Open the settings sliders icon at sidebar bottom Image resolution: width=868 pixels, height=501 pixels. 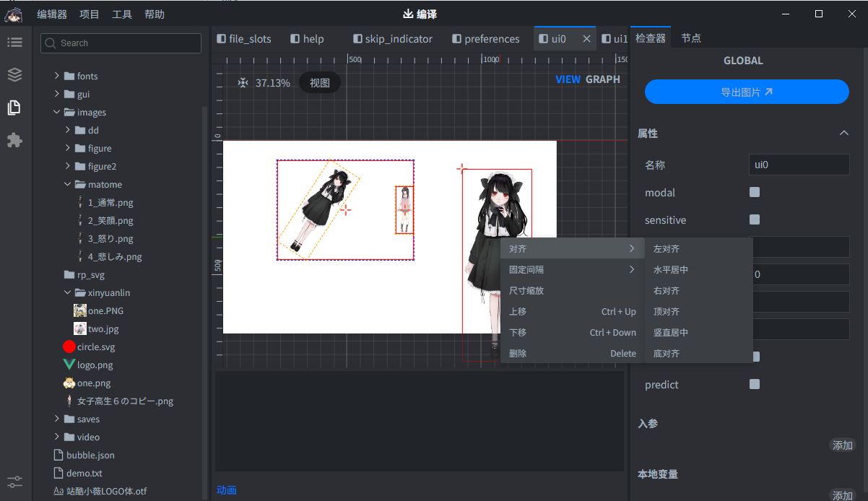[14, 482]
